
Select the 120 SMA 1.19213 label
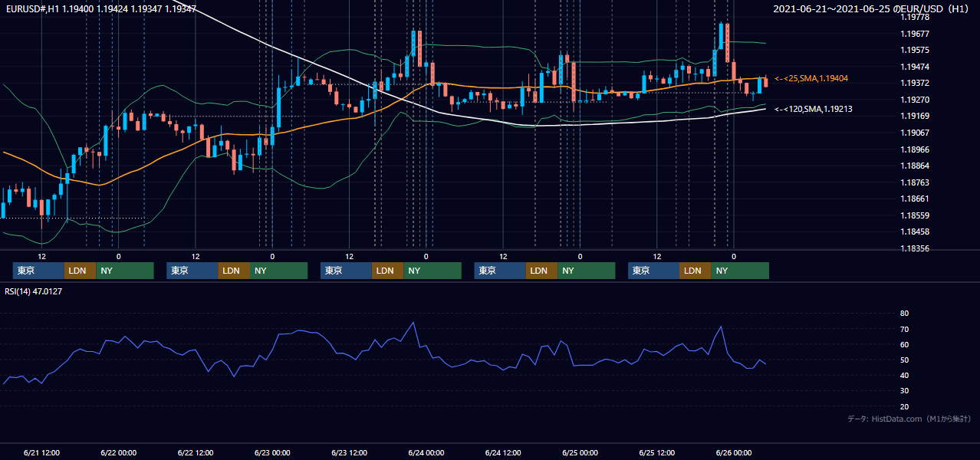pyautogui.click(x=814, y=109)
